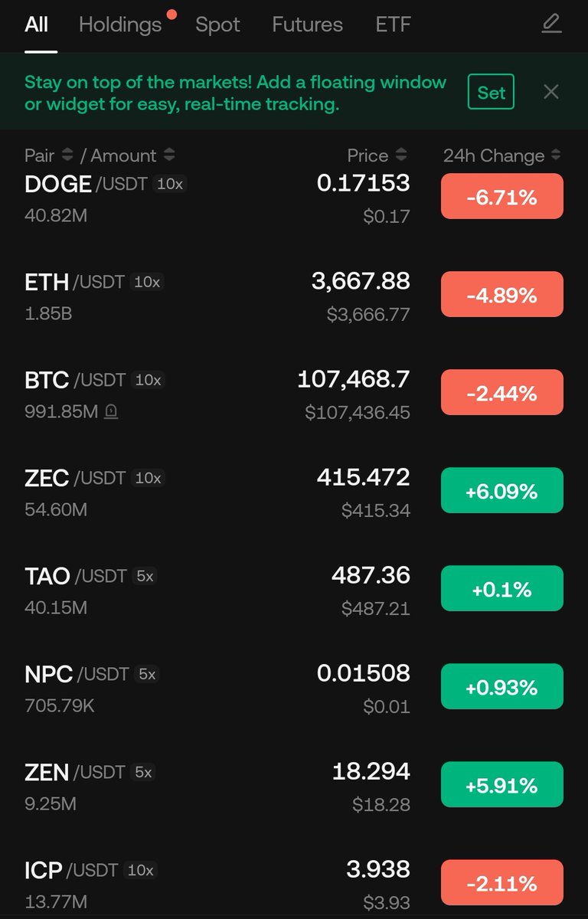Toggle the ETH -4.89% change badge
Image resolution: width=588 pixels, height=919 pixels.
[501, 296]
